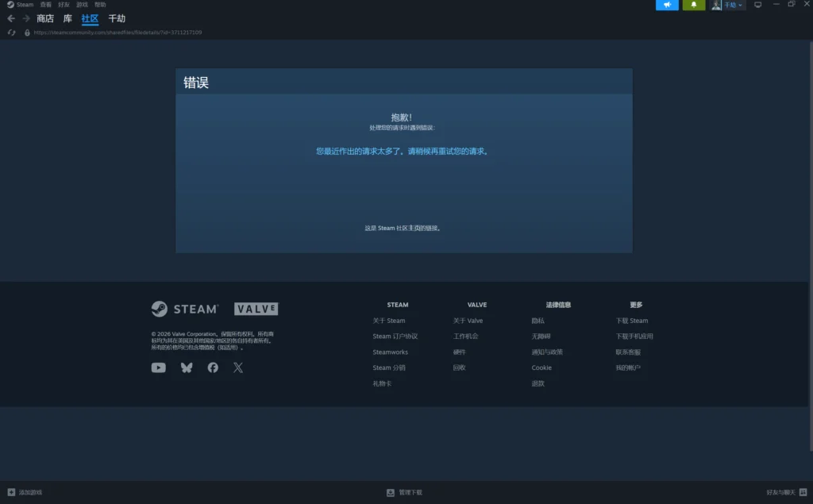The image size is (813, 504).
Task: Open the friends and chat icon
Action: coord(803,492)
